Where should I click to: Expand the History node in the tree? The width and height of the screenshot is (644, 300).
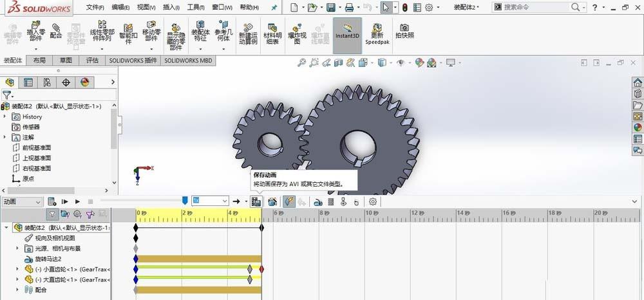click(5, 117)
